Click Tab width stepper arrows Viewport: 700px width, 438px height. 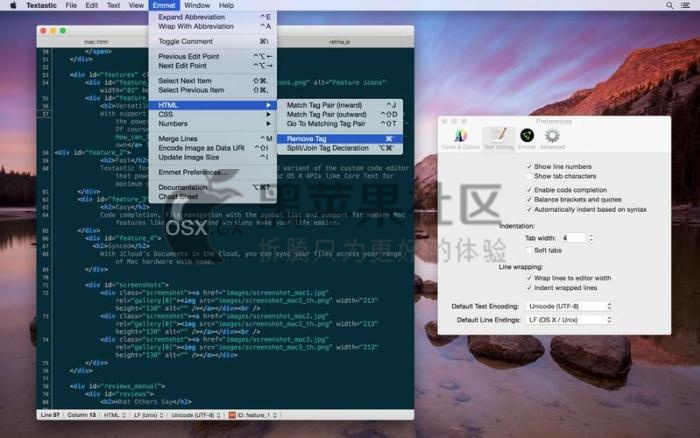[x=591, y=238]
